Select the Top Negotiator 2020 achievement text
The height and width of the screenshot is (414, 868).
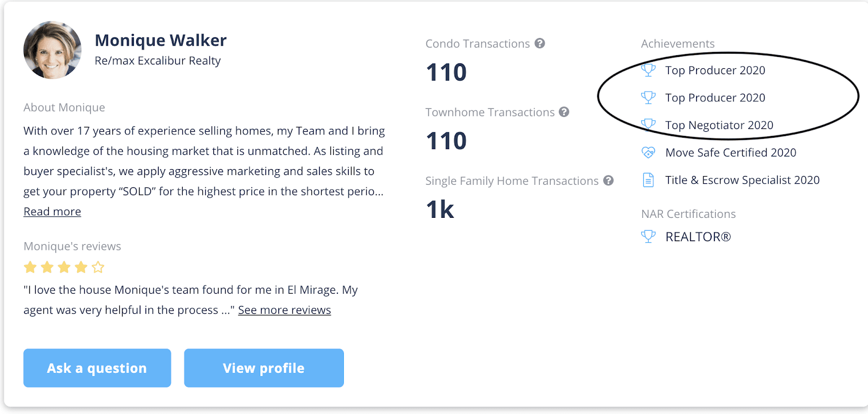click(719, 125)
